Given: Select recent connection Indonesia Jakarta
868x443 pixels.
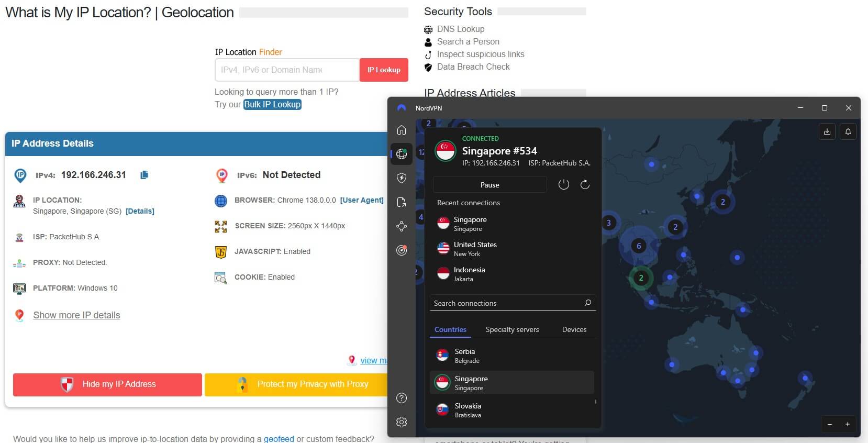Looking at the screenshot, I should click(x=513, y=274).
